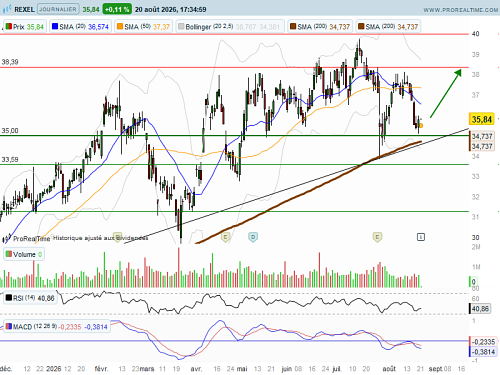Viewport: 500px width, 375px height.
Task: Click the orange SMA (50) color swatch
Action: click(x=120, y=26)
